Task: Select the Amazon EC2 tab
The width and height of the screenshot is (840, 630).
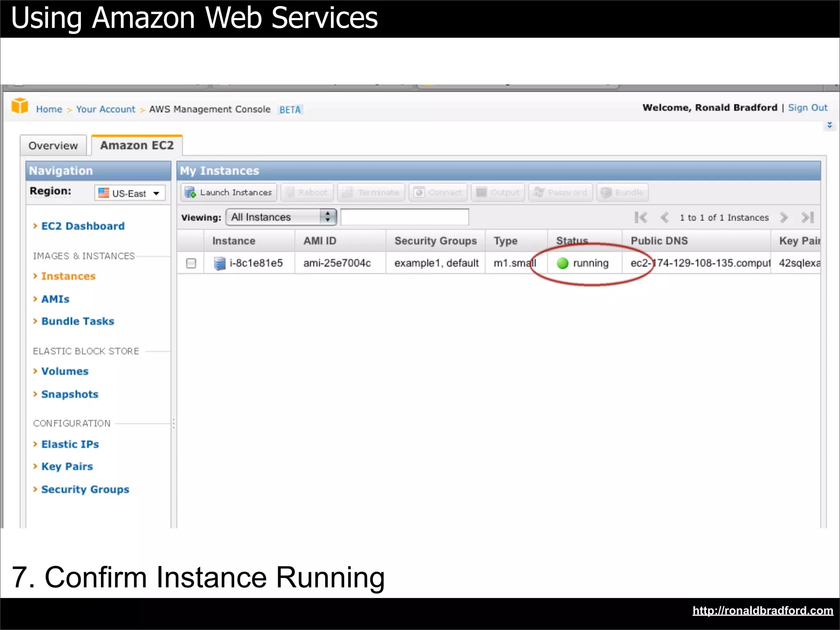Action: [137, 145]
